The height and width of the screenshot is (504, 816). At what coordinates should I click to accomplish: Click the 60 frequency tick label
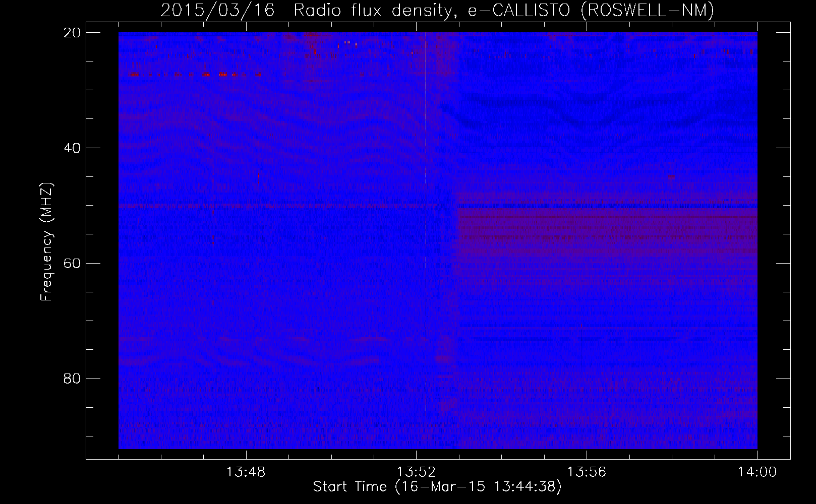[72, 263]
